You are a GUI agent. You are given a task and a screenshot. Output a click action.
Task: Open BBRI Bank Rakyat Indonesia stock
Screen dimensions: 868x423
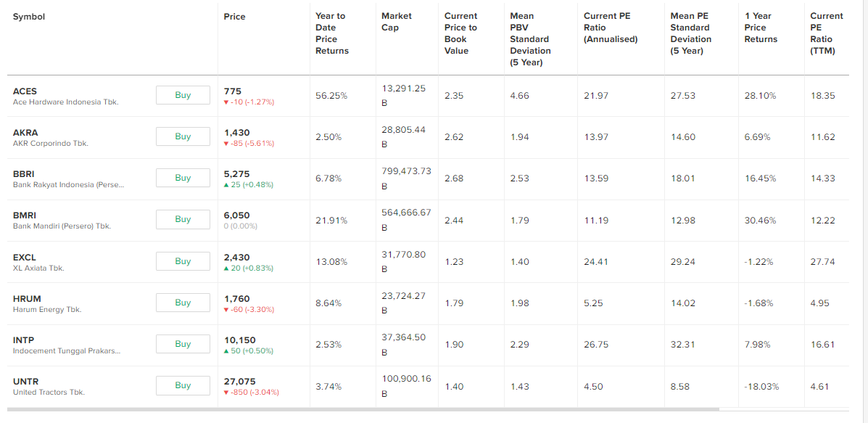point(68,178)
